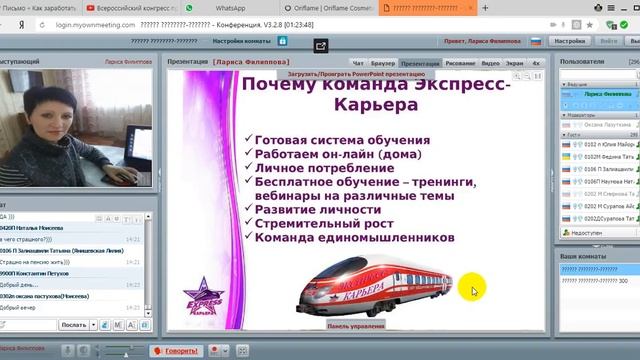This screenshot has height=360, width=640.
Task: Click the blue icon at the end of the chat toolbar
Action: pos(145,325)
